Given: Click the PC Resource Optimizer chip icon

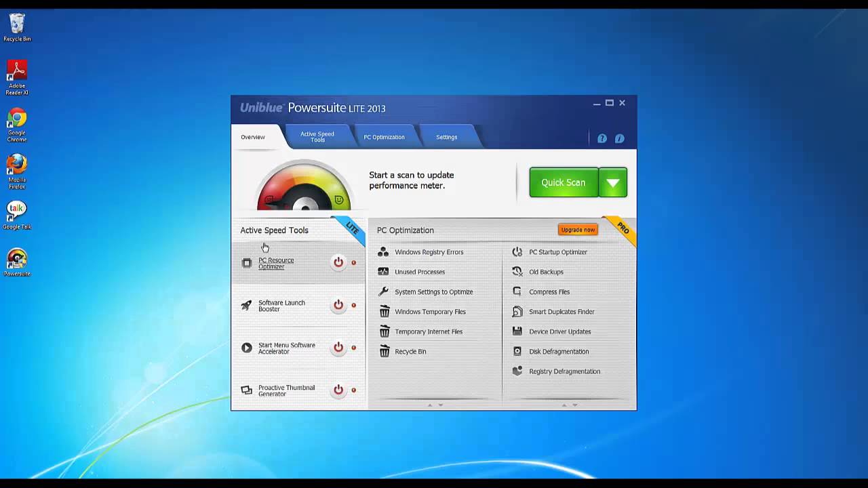Looking at the screenshot, I should [x=247, y=263].
